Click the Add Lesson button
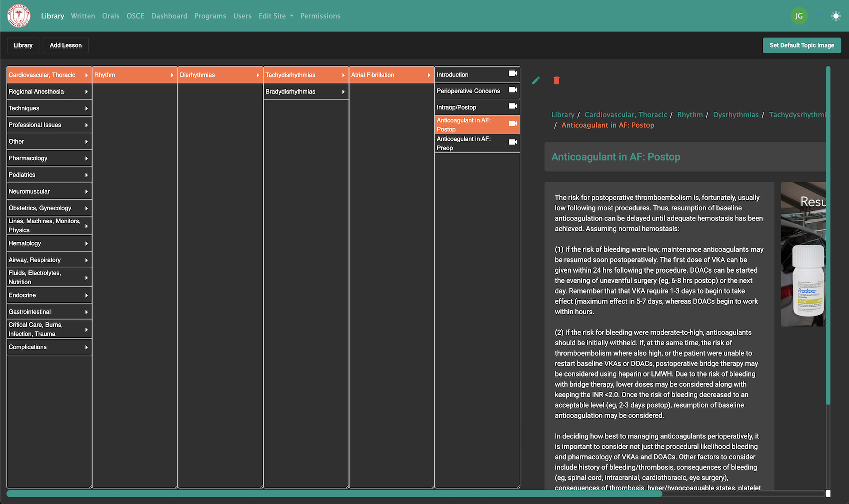 65,45
